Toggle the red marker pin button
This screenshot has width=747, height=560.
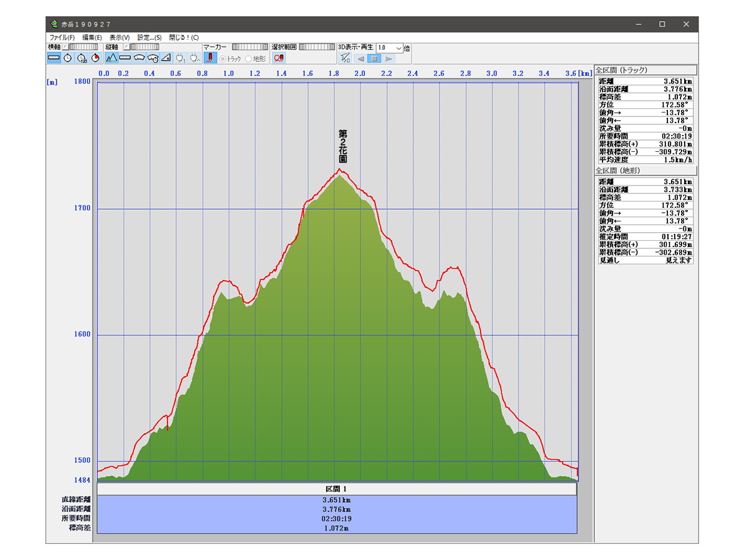click(210, 58)
